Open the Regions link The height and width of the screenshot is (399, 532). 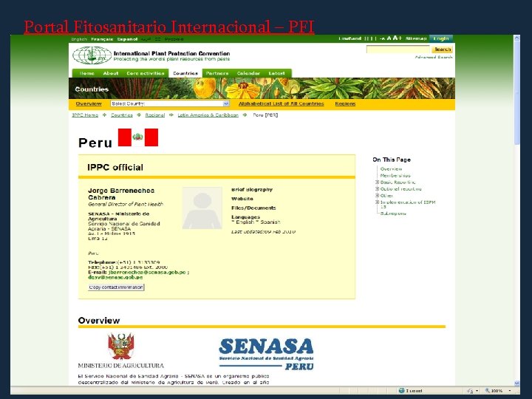click(345, 104)
